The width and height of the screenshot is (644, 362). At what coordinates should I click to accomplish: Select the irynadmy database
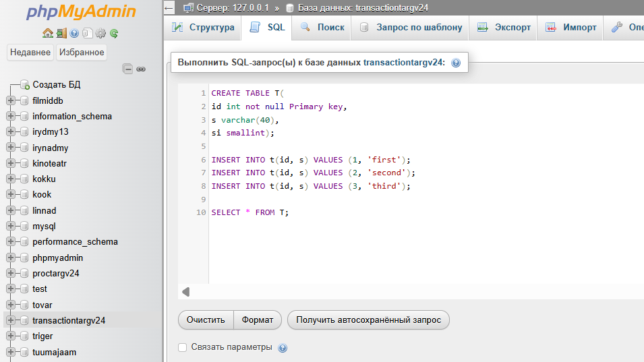tap(50, 148)
